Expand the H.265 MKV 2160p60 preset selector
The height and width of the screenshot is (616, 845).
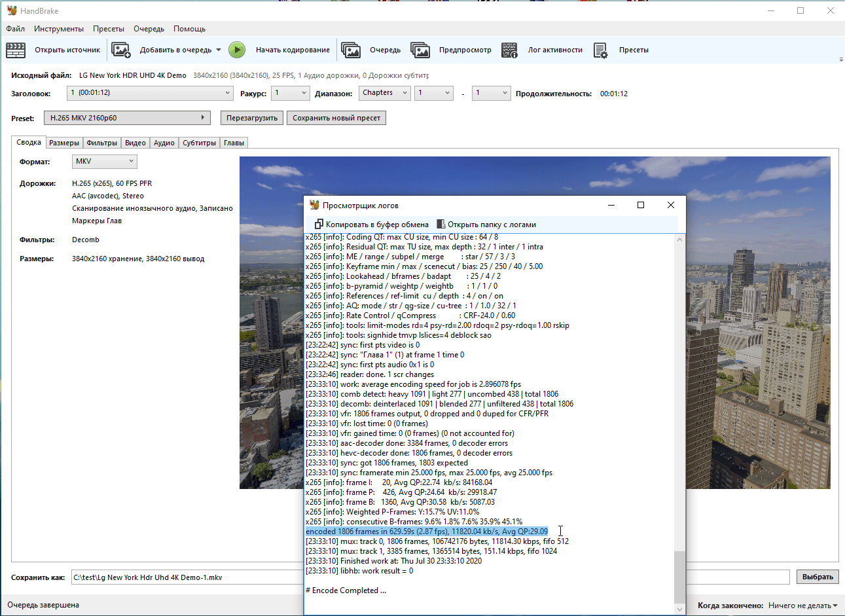tap(127, 118)
